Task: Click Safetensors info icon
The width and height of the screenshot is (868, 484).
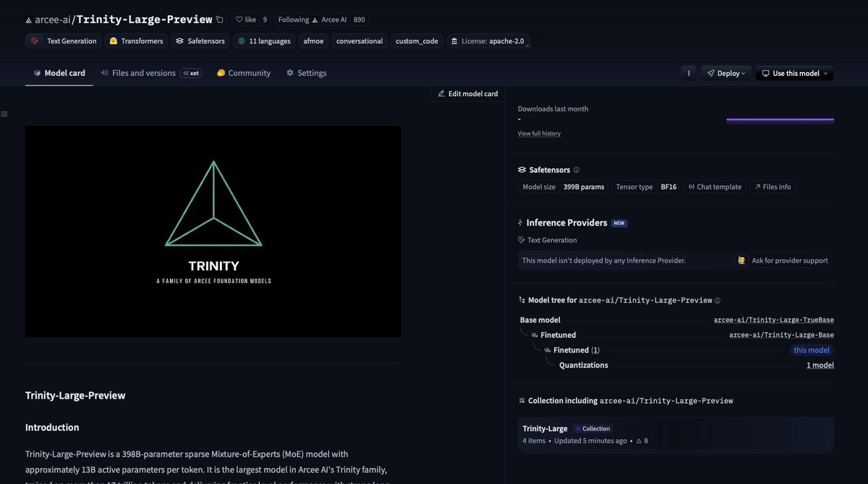Action: [x=576, y=170]
